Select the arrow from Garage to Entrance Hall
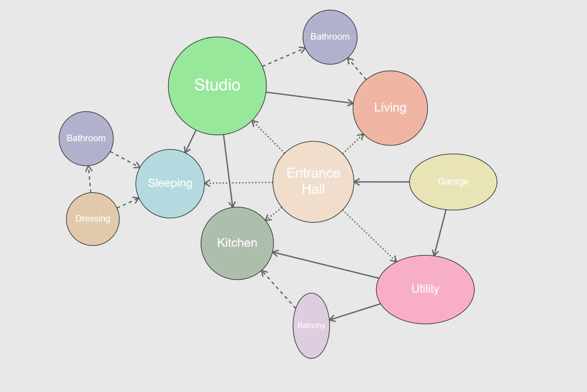This screenshot has width=587, height=392. tap(382, 182)
